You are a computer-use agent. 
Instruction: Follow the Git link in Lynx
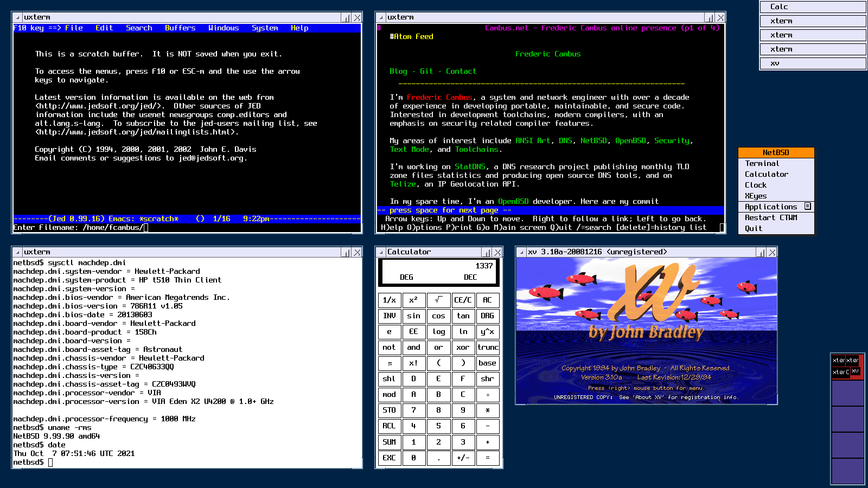(x=426, y=72)
